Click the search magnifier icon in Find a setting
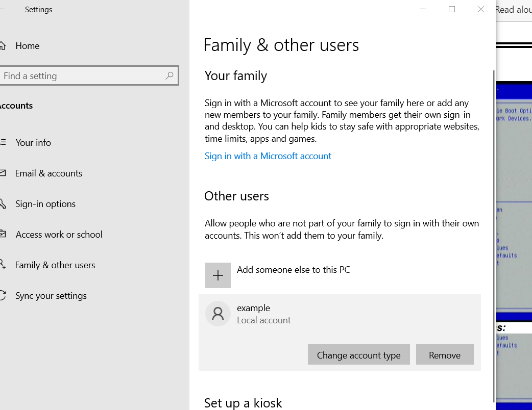Image resolution: width=532 pixels, height=410 pixels. (x=170, y=75)
